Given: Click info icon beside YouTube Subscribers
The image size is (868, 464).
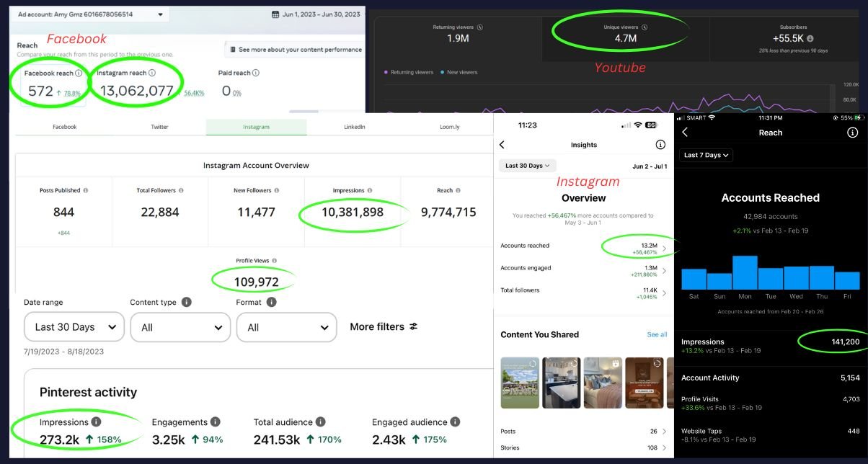Looking at the screenshot, I should click(810, 38).
